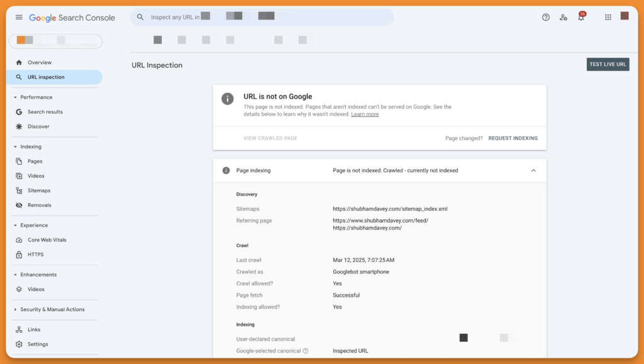Click the info icon beside Page indexing
Image resolution: width=644 pixels, height=364 pixels.
coord(226,170)
